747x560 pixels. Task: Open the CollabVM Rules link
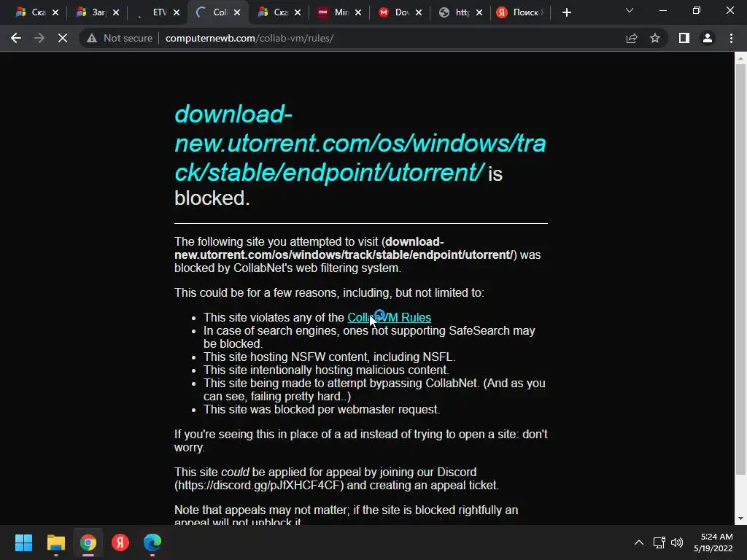pos(389,318)
